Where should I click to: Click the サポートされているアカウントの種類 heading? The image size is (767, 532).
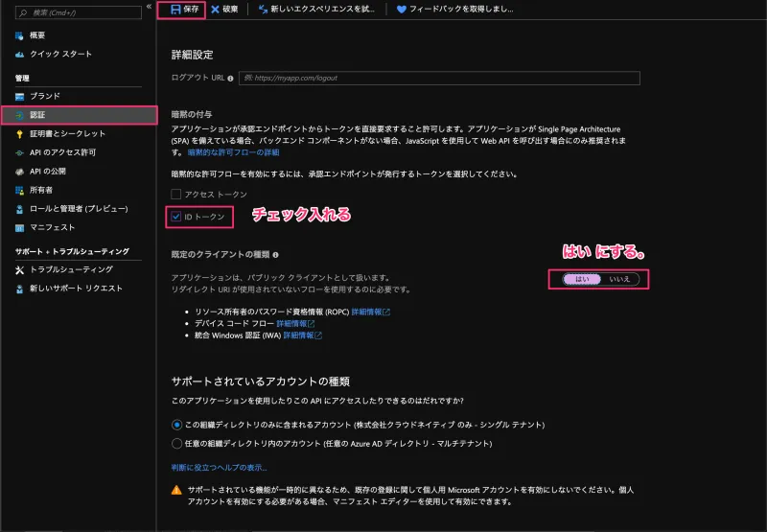point(260,382)
